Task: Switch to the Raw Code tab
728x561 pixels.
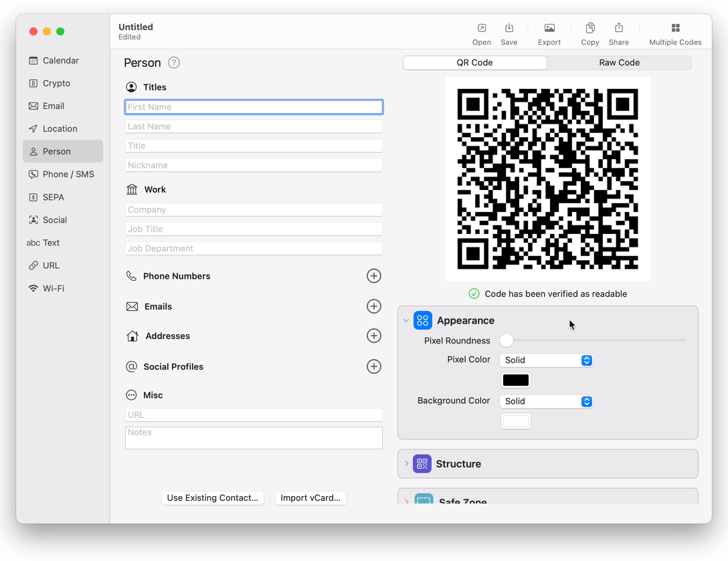Action: (619, 63)
